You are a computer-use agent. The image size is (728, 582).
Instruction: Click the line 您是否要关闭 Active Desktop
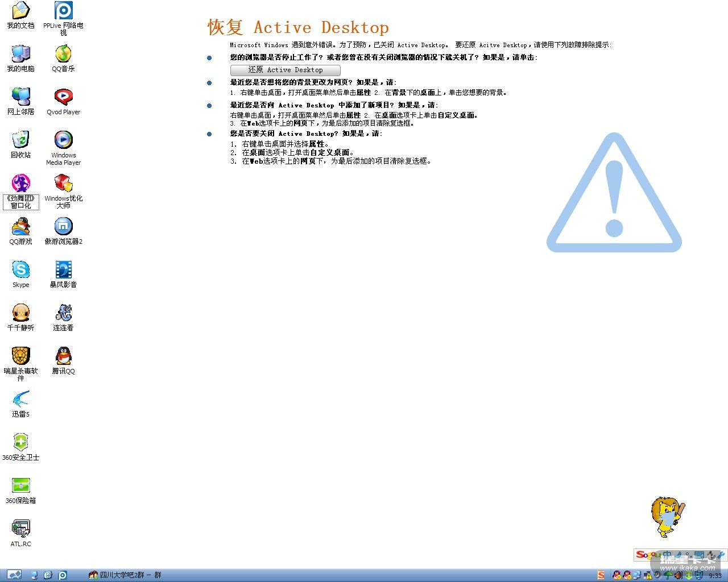(x=307, y=134)
